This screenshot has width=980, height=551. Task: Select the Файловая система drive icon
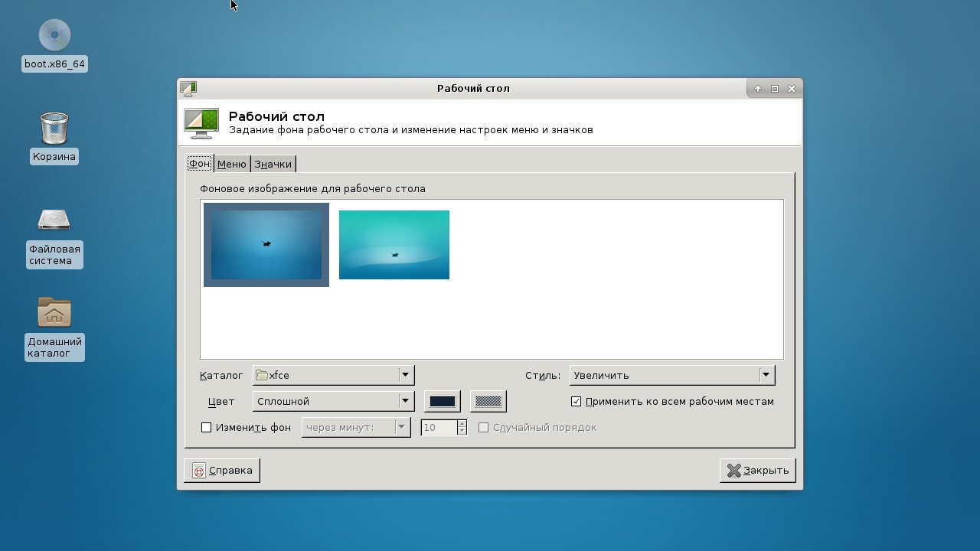[x=54, y=220]
